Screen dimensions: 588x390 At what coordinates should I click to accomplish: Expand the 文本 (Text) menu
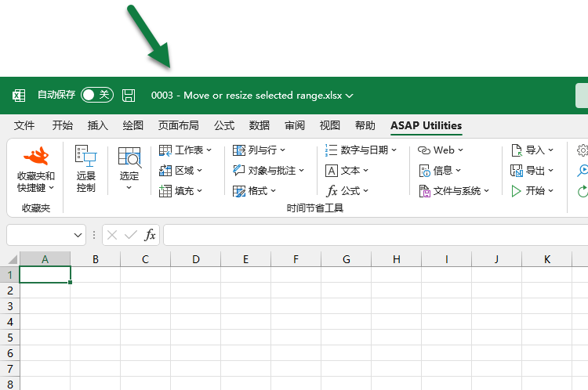pos(347,171)
